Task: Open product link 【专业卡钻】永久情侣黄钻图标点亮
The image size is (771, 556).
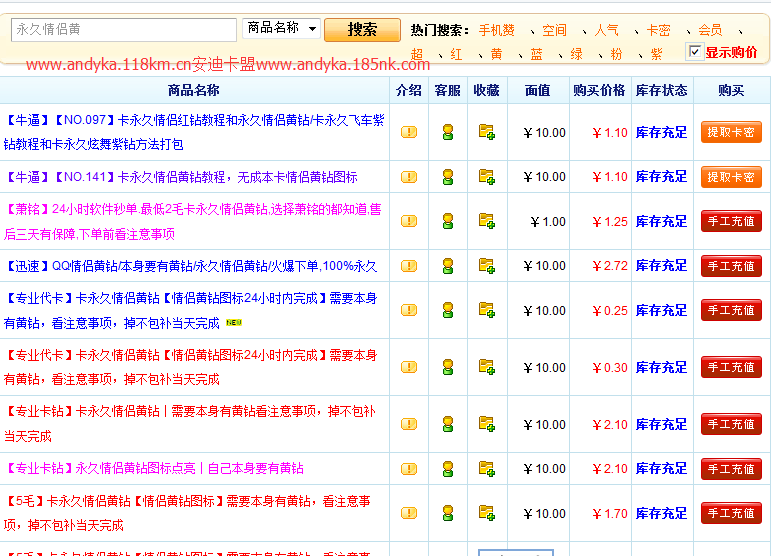Action: tap(154, 468)
